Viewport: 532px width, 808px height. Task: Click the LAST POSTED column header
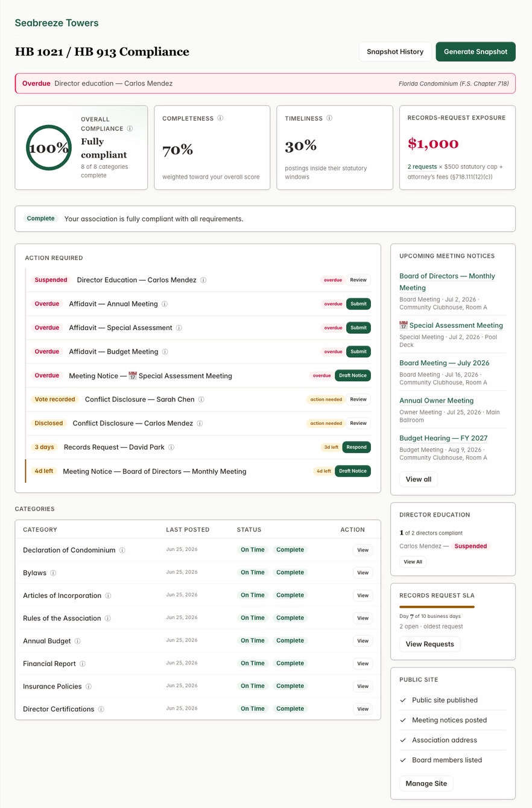pyautogui.click(x=188, y=530)
